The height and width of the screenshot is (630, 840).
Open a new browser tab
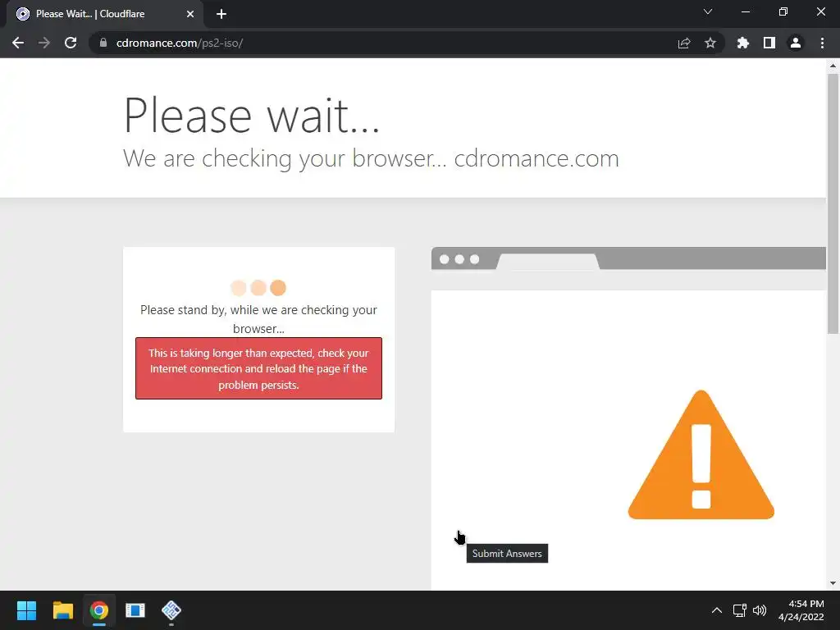tap(221, 14)
